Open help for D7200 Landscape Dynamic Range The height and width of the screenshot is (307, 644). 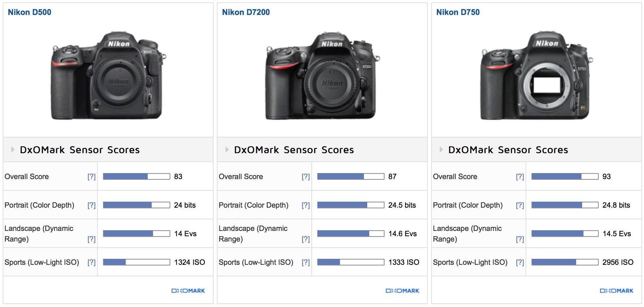coord(306,239)
